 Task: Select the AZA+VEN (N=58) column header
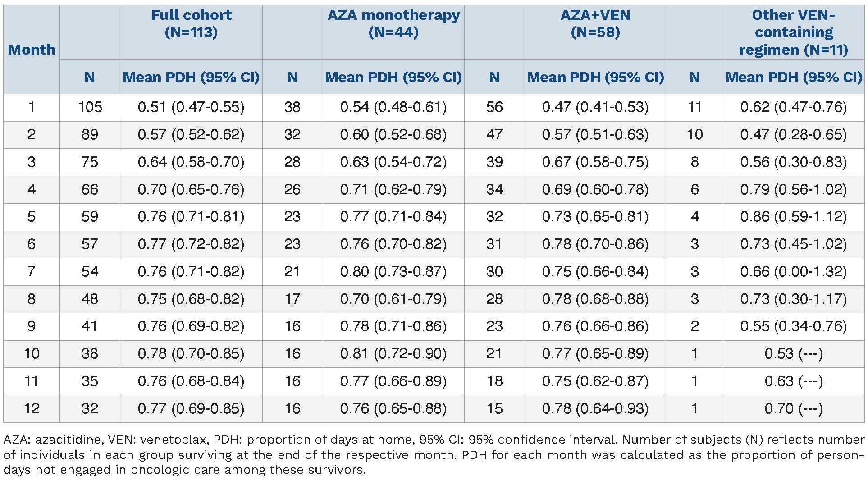coord(595,23)
